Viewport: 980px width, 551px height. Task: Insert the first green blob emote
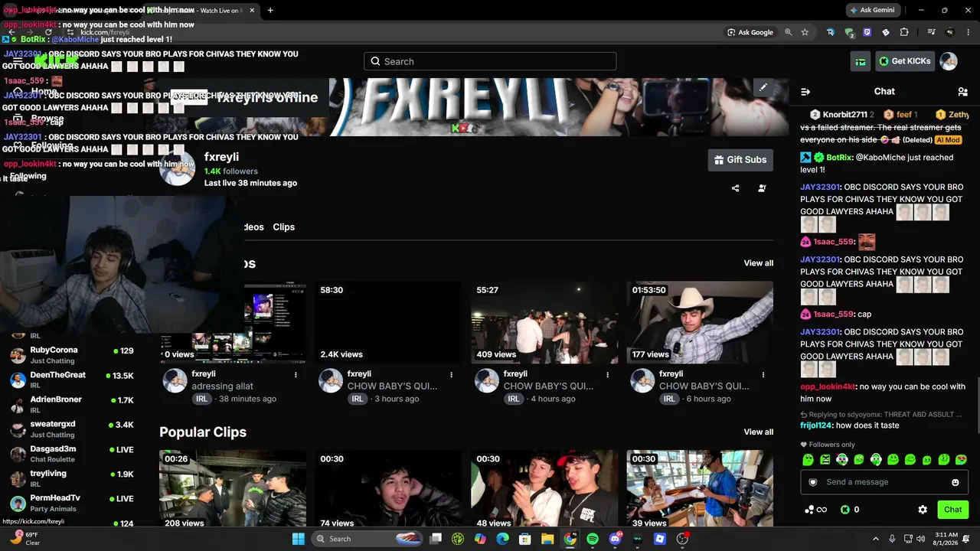click(x=808, y=460)
